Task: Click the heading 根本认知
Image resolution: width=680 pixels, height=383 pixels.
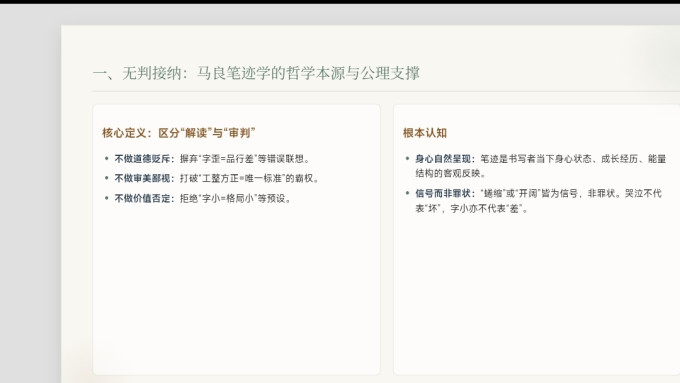Action: coord(425,133)
